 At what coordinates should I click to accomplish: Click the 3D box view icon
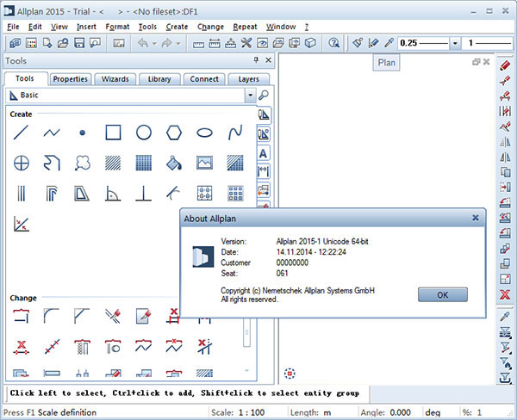coord(310,43)
